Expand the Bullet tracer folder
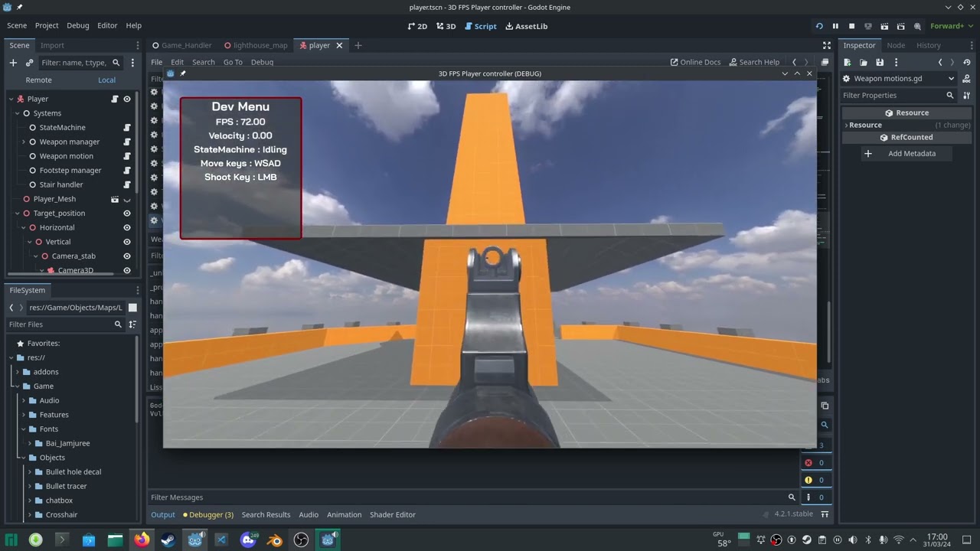The image size is (980, 551). coord(30,486)
